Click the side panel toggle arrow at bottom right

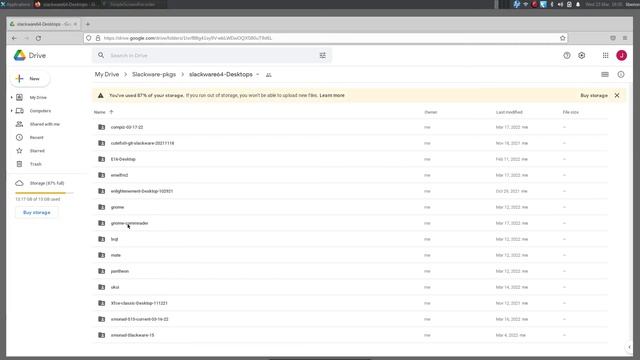pyautogui.click(x=629, y=347)
